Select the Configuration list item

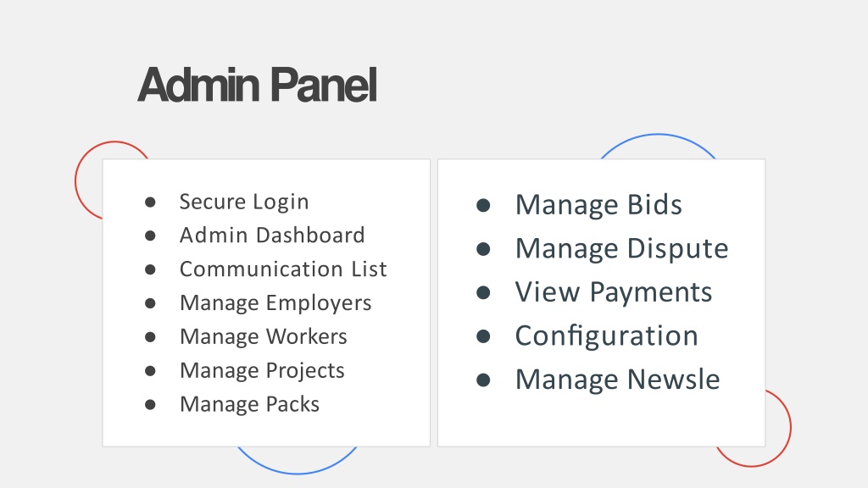[607, 335]
